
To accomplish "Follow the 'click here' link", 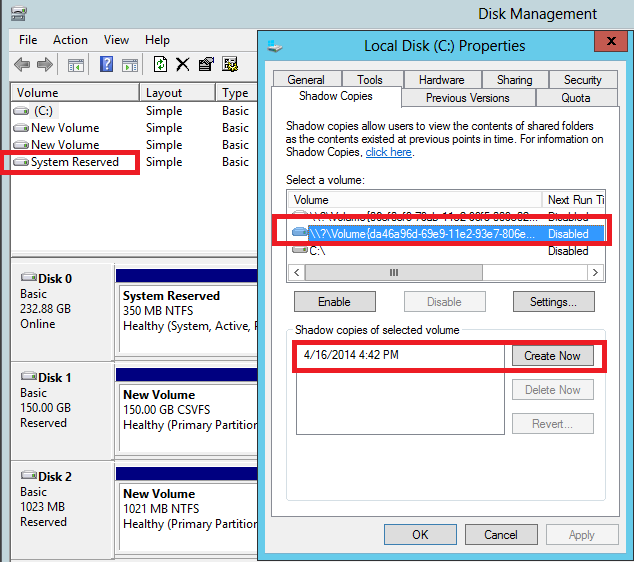I will pos(388,153).
